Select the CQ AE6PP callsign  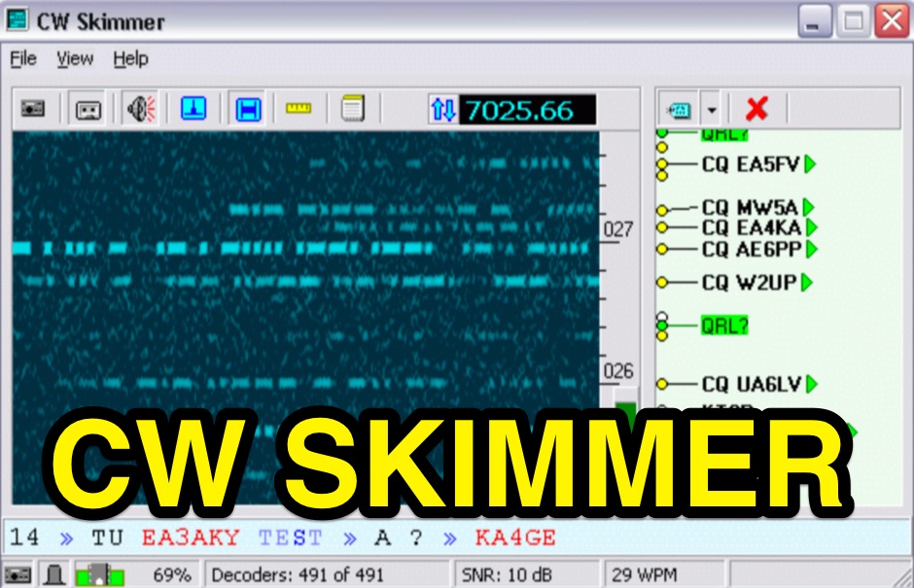(752, 249)
